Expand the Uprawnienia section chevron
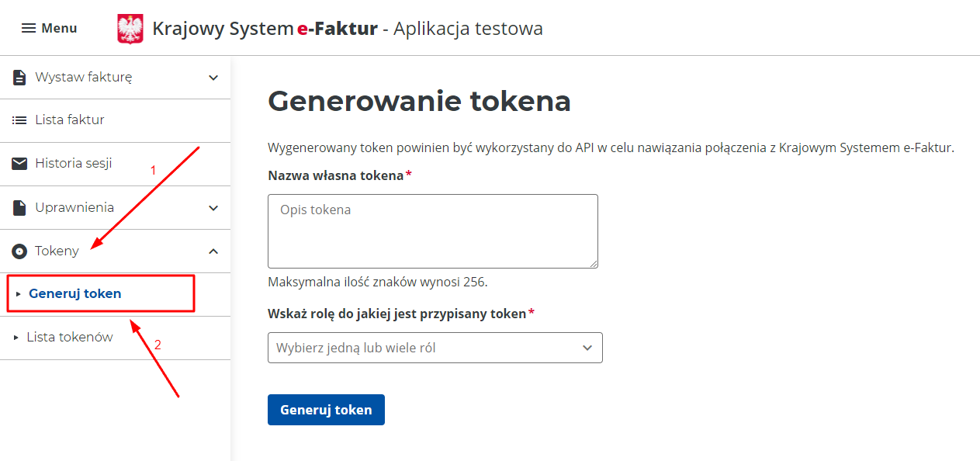The image size is (980, 461). [x=213, y=208]
